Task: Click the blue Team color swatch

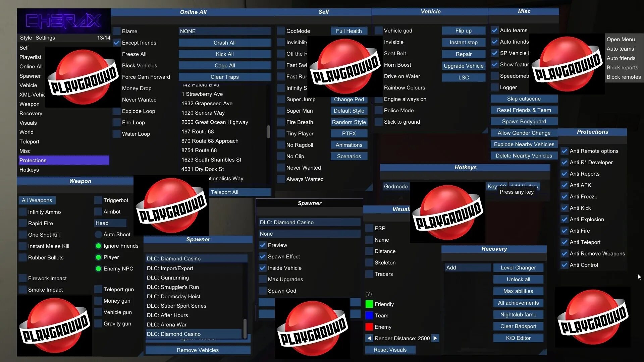Action: coord(369,315)
